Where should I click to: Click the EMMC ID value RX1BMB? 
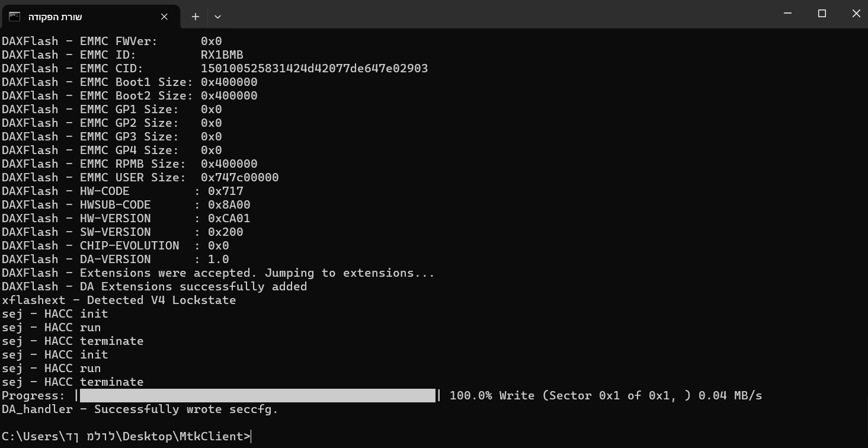[x=222, y=55]
